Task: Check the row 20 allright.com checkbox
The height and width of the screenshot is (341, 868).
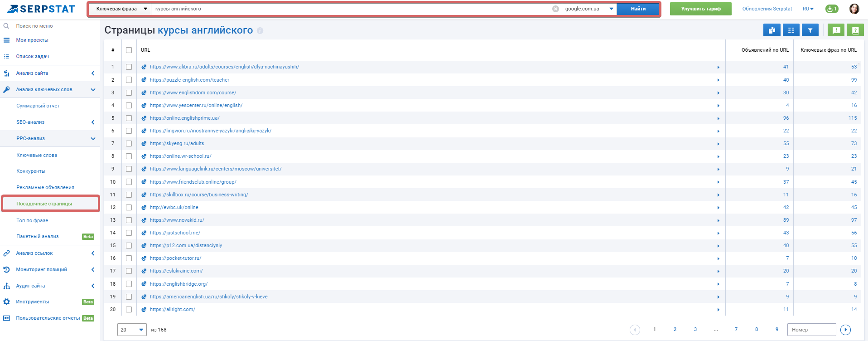Action: 129,309
